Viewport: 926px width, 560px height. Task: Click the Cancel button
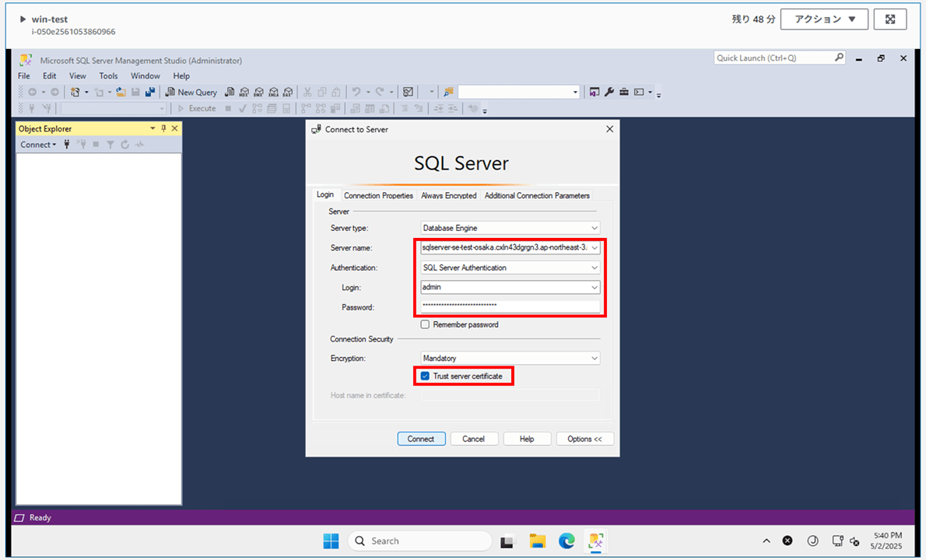pos(474,439)
